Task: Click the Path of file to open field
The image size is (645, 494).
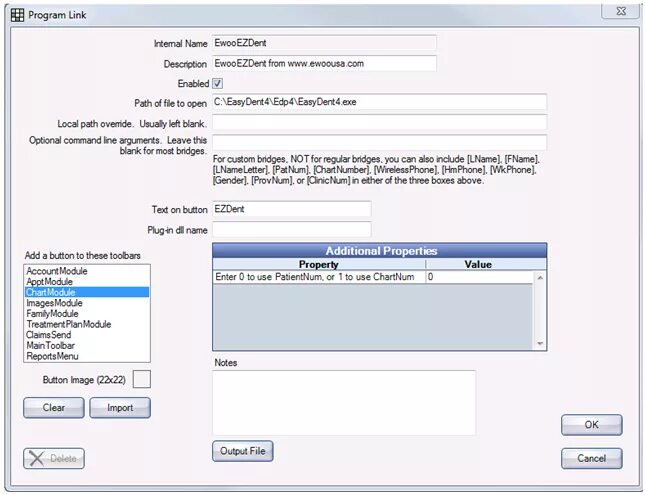Action: point(379,102)
